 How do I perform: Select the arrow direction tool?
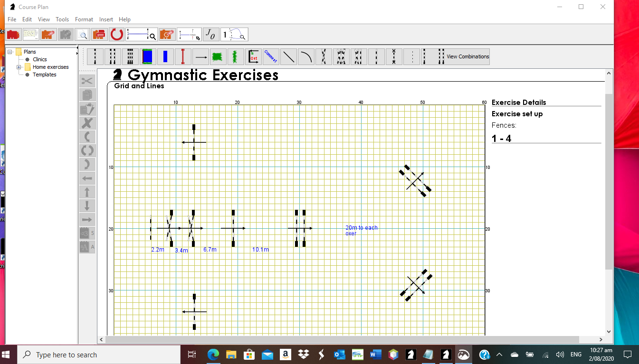[x=200, y=57]
